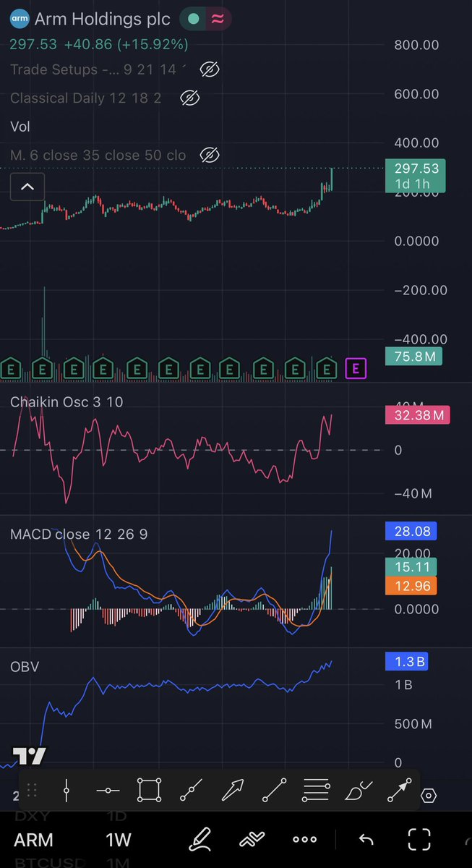
Task: Open the Arm Holdings plc symbol title
Action: pos(102,20)
